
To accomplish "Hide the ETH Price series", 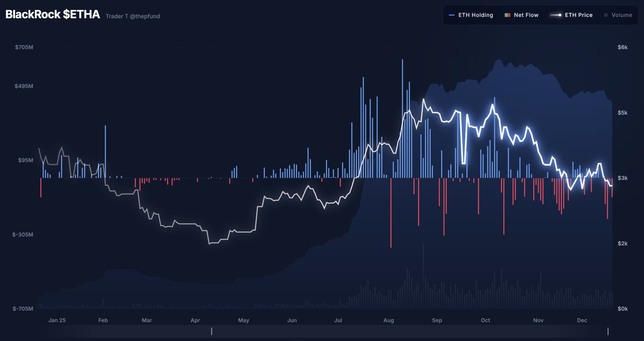I will pos(579,15).
